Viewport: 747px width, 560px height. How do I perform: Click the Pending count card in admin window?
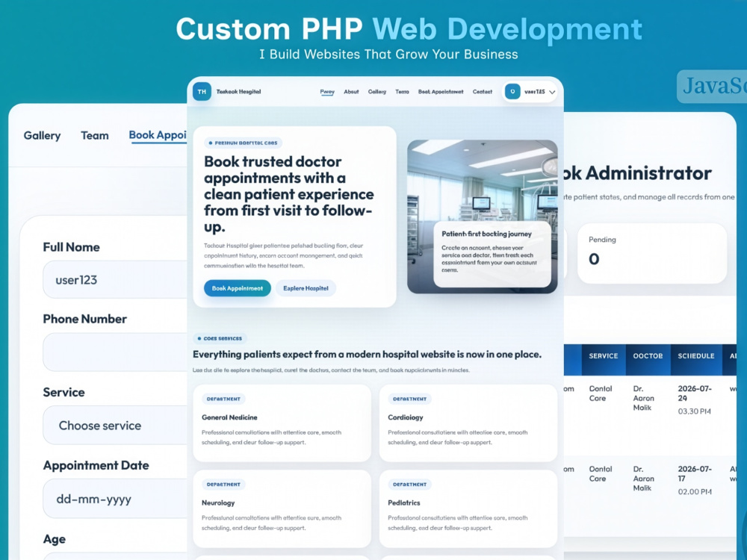[x=652, y=253]
